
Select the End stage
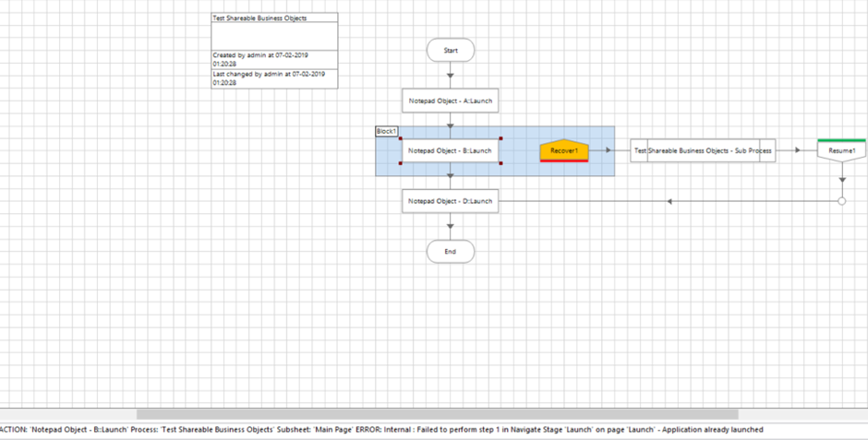[x=451, y=252]
